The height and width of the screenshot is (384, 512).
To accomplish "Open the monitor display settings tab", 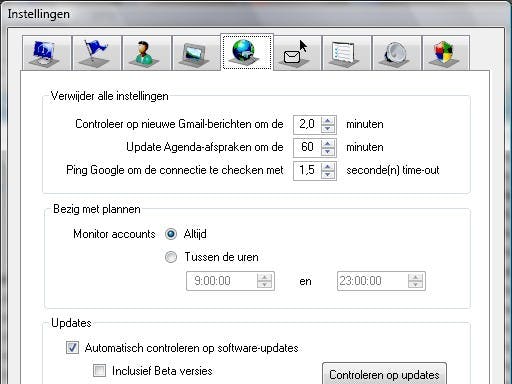I will tap(47, 53).
